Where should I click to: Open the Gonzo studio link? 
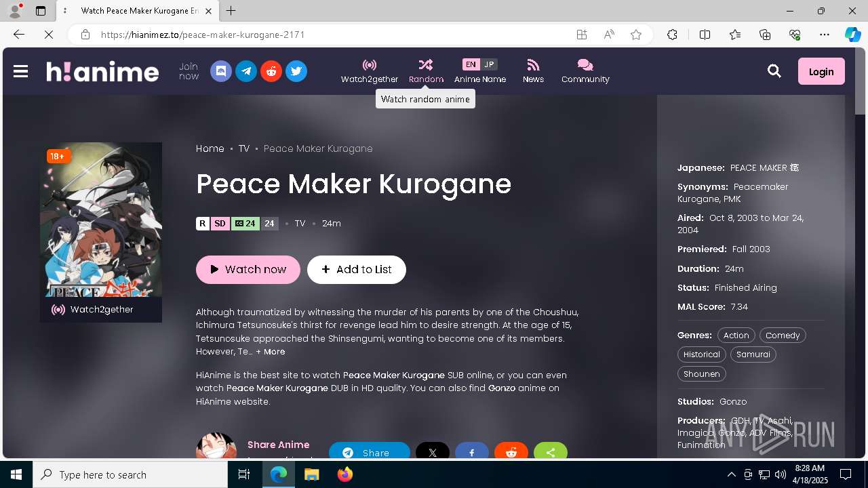tap(733, 402)
